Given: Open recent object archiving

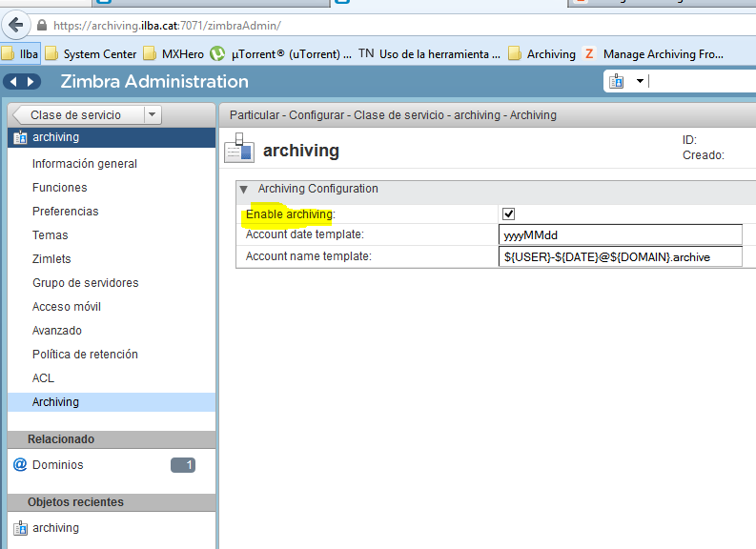Looking at the screenshot, I should coord(55,528).
